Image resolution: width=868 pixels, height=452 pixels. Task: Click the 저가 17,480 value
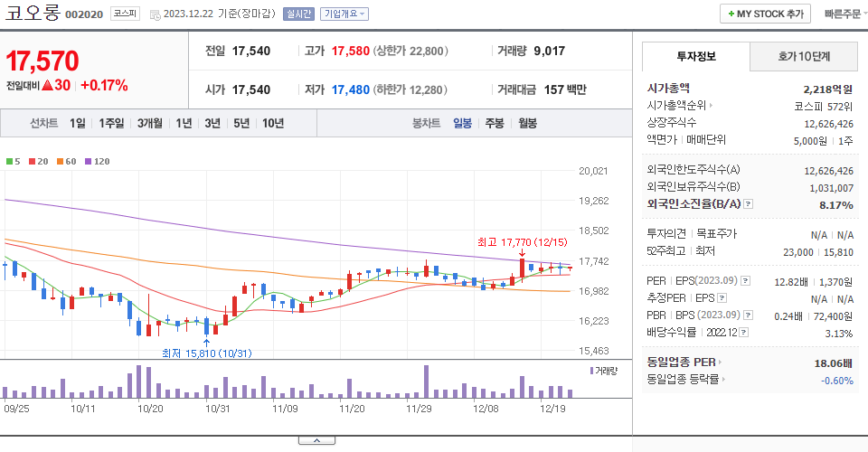pyautogui.click(x=351, y=89)
